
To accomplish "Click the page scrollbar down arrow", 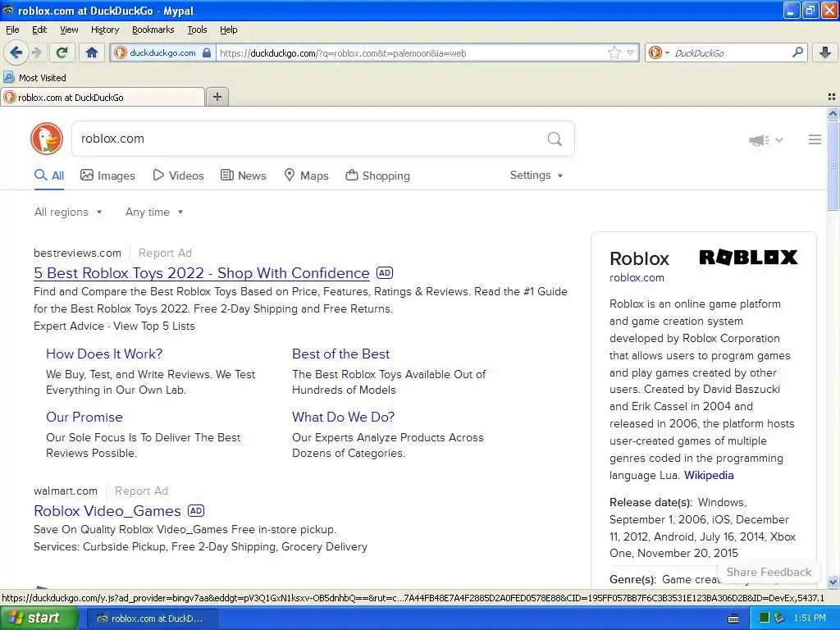I will 833,582.
